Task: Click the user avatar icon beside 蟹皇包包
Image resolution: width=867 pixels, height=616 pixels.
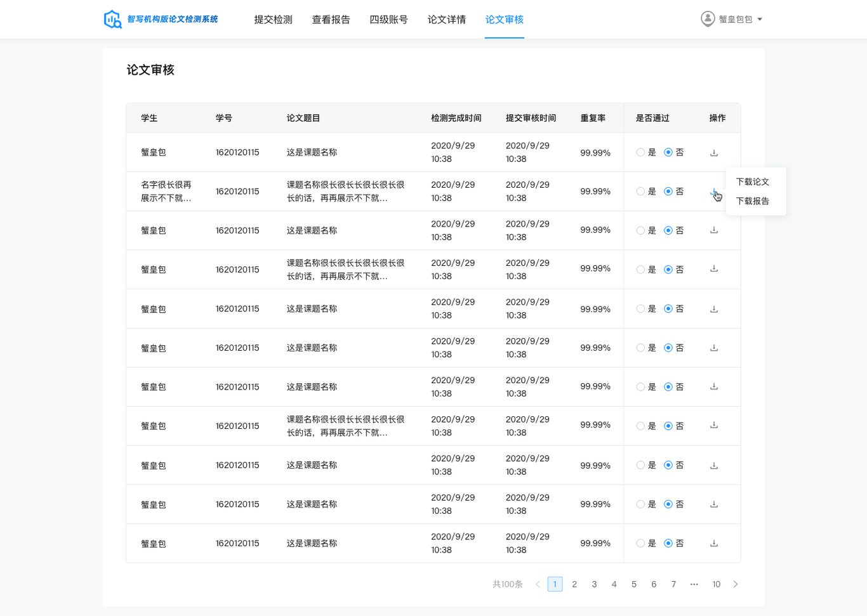Action: [x=708, y=19]
